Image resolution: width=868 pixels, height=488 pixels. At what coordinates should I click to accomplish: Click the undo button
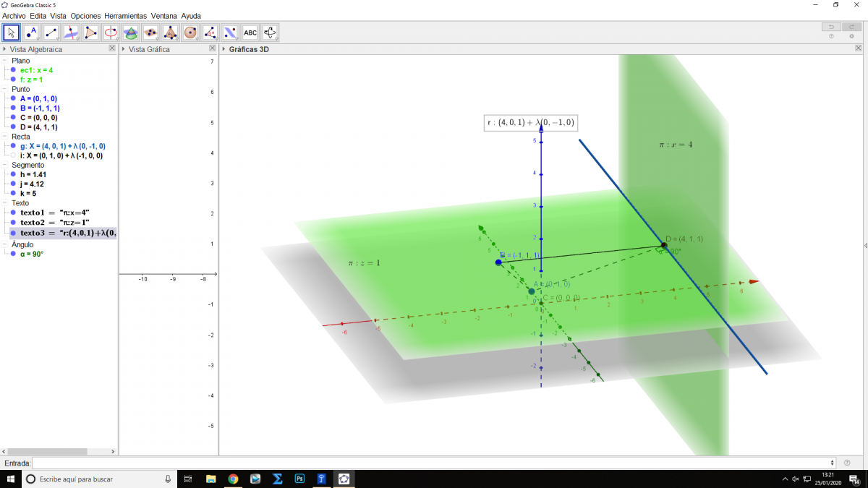[831, 27]
